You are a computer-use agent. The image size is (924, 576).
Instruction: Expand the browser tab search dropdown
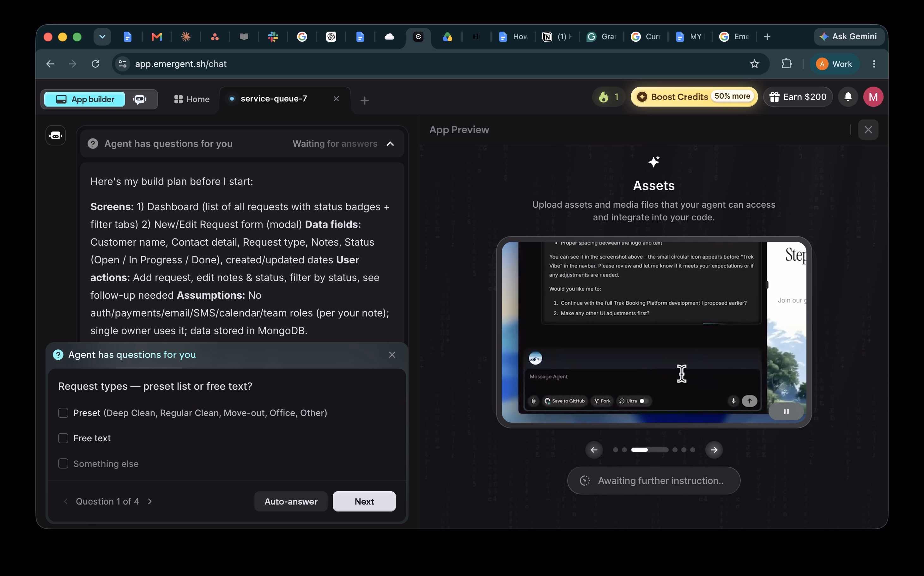point(102,37)
